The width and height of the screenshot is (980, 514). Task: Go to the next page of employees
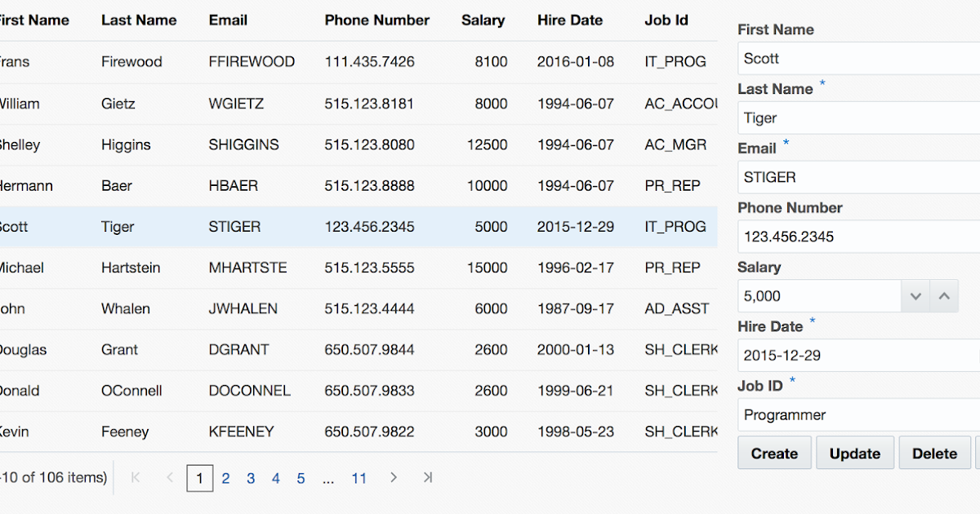(394, 478)
